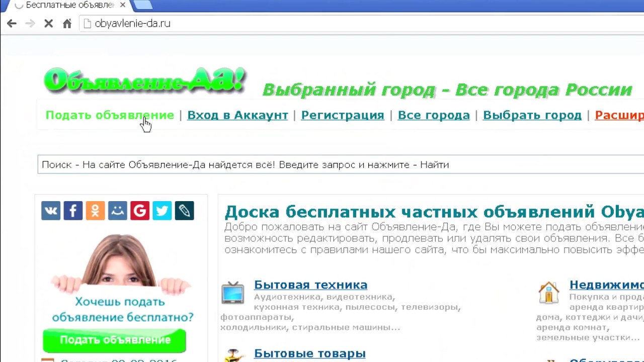Share via Twitter icon

tap(162, 211)
